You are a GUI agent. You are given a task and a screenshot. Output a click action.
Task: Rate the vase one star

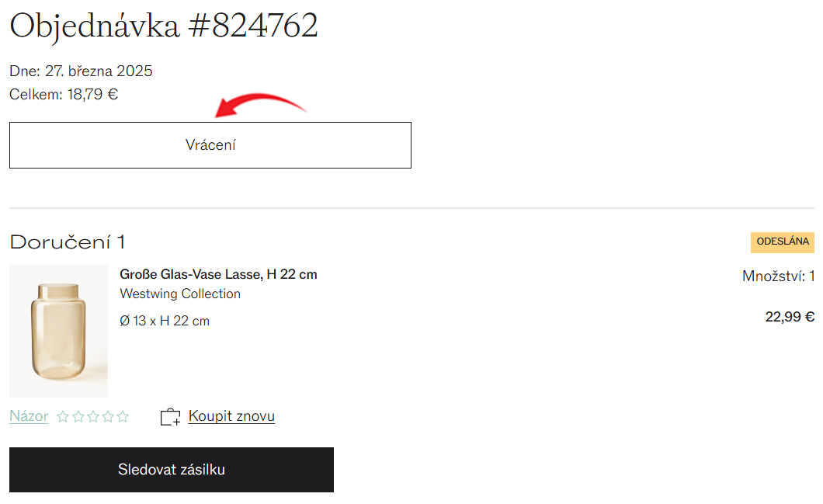tap(63, 417)
